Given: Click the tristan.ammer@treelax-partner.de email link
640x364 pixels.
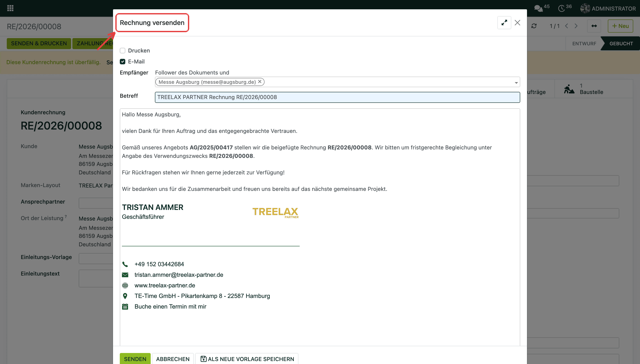Looking at the screenshot, I should (179, 275).
